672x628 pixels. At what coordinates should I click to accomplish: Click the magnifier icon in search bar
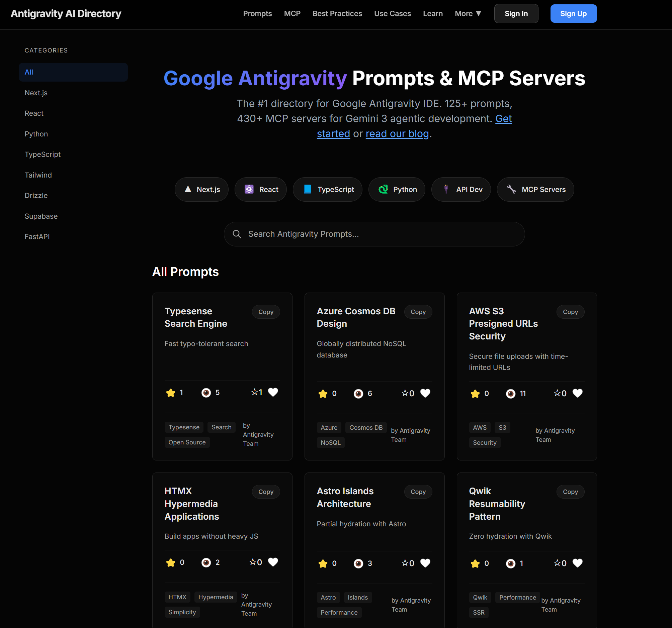tap(237, 234)
